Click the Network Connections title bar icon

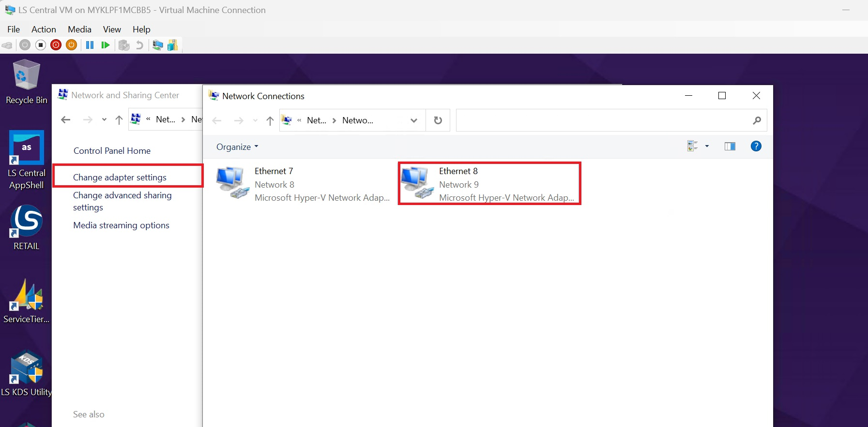click(213, 95)
